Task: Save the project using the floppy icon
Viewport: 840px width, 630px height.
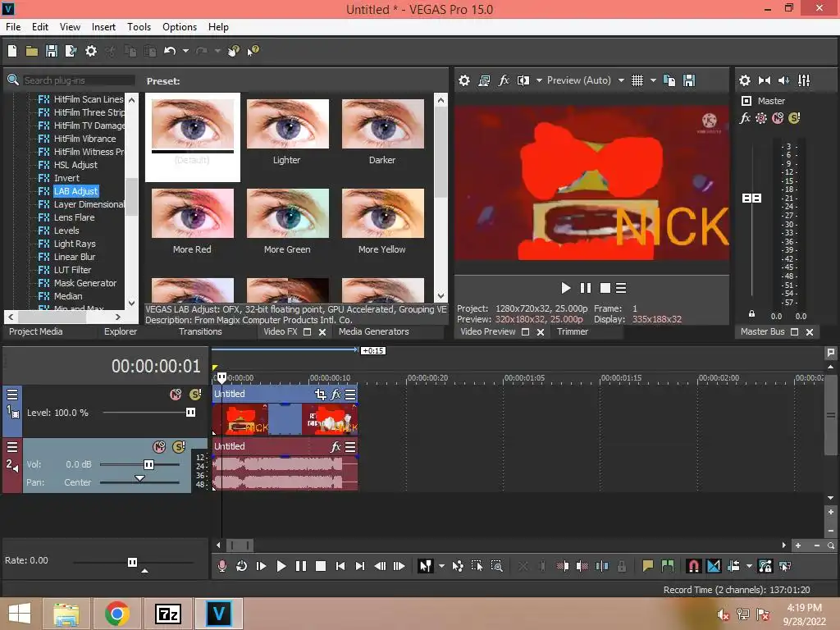Action: coord(52,51)
